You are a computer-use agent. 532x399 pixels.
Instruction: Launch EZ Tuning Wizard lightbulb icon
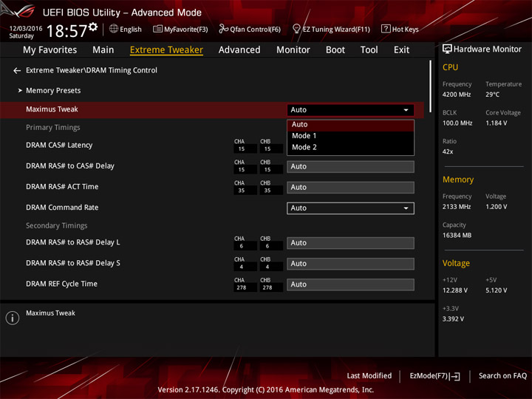[x=296, y=29]
